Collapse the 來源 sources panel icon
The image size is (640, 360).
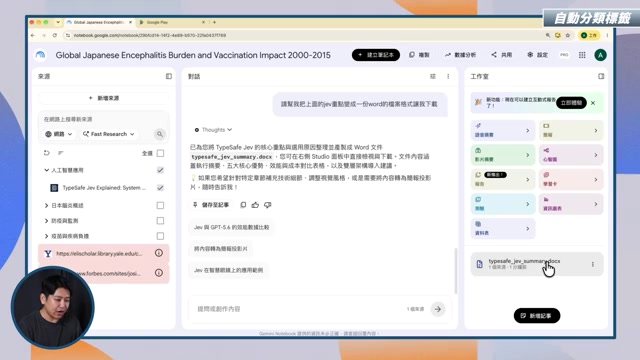coord(169,76)
